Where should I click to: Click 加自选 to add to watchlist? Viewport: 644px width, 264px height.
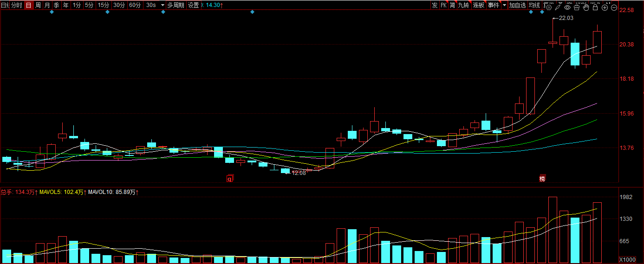click(x=517, y=5)
